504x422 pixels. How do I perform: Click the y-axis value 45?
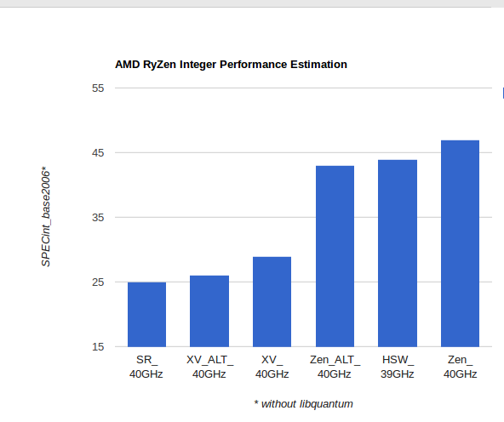pyautogui.click(x=98, y=153)
